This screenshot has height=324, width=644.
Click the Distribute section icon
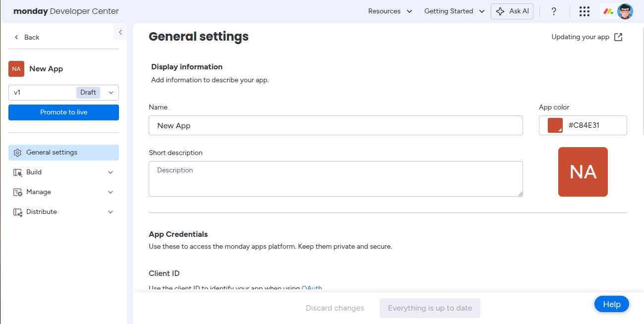[x=17, y=212]
